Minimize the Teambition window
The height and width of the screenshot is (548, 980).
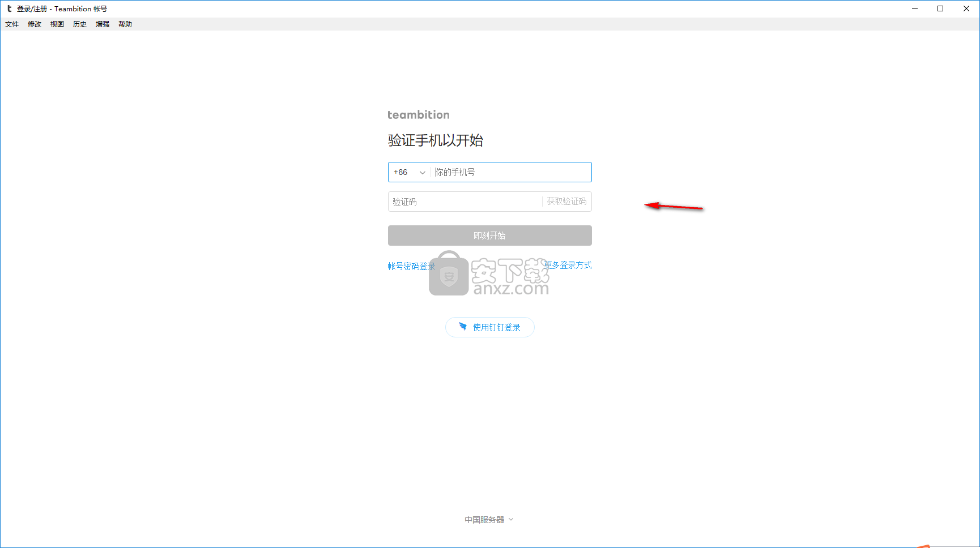tap(915, 8)
